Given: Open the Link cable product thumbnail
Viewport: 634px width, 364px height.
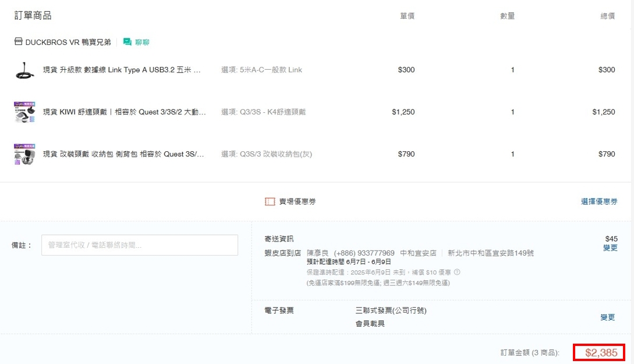Looking at the screenshot, I should 25,70.
